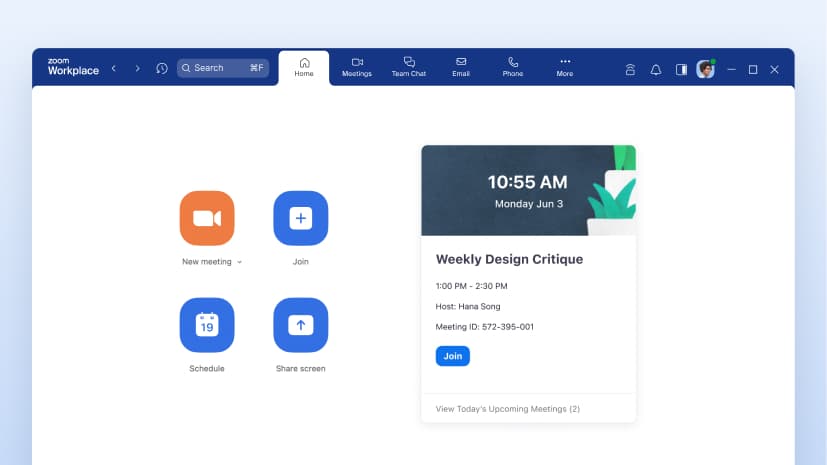This screenshot has width=827, height=465.
Task: Toggle the side panel layout icon
Action: pyautogui.click(x=681, y=69)
